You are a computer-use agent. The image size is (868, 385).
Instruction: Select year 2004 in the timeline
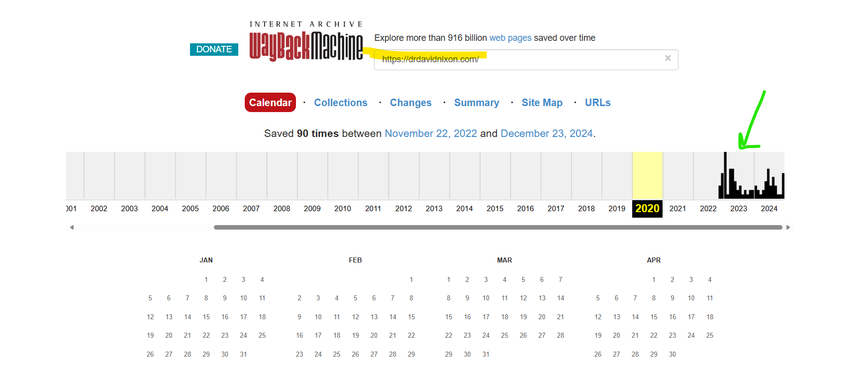point(160,209)
